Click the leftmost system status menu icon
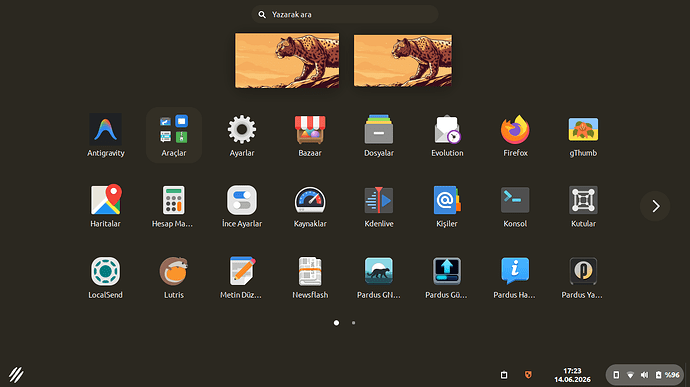The width and height of the screenshot is (690, 387). click(616, 375)
